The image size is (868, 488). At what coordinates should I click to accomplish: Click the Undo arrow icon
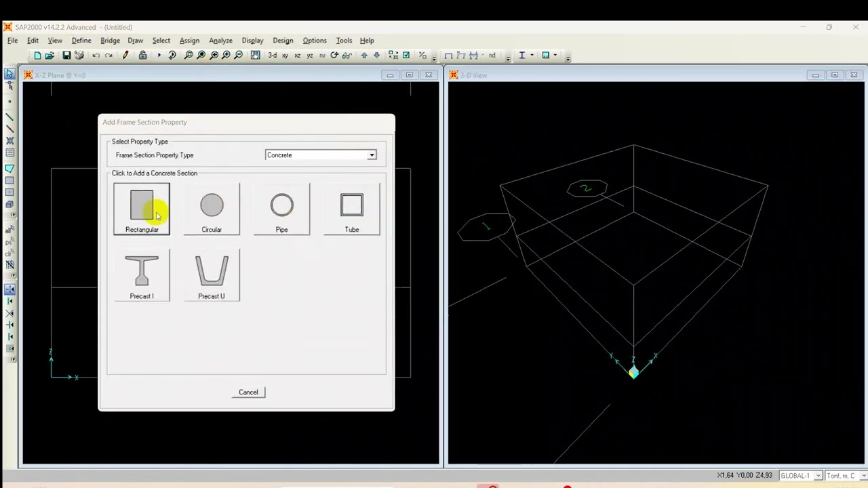pos(96,55)
